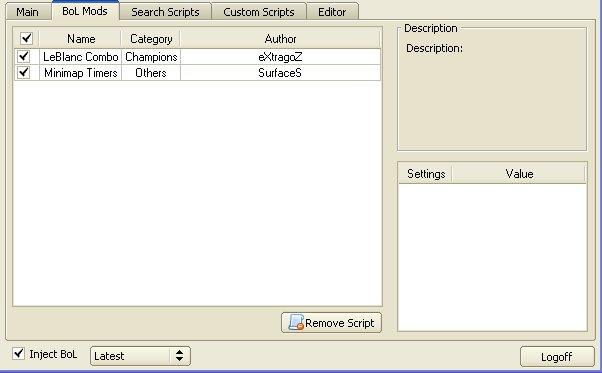This screenshot has height=373, width=602.
Task: Open the Search Scripts tab
Action: point(165,12)
